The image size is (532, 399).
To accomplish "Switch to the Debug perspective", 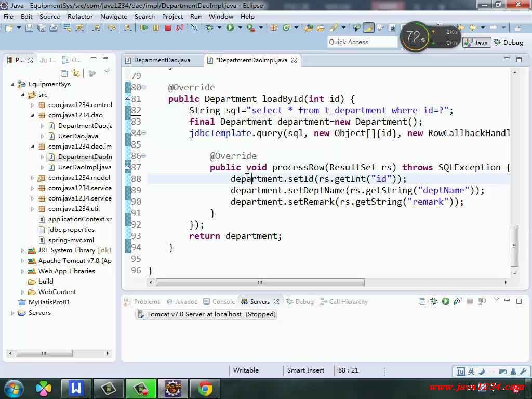I will tap(509, 43).
